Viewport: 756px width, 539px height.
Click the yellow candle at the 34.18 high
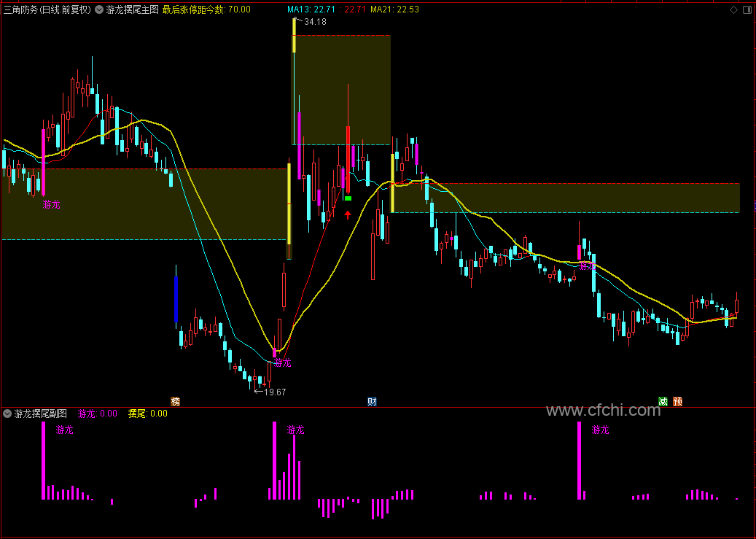click(294, 35)
